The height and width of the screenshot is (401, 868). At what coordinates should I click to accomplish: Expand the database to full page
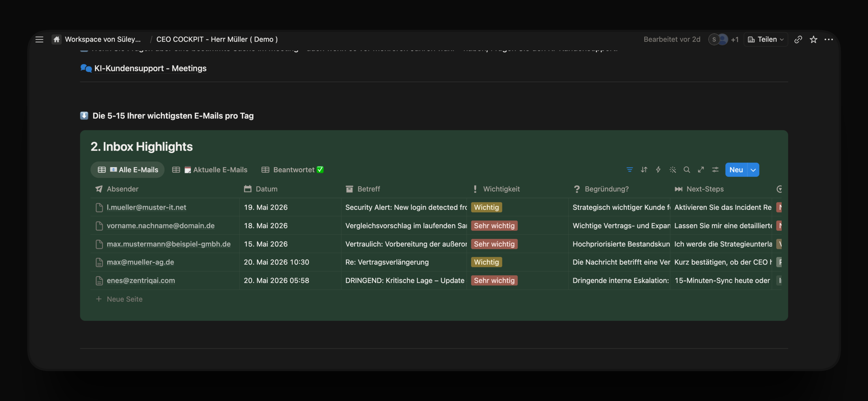click(x=701, y=170)
